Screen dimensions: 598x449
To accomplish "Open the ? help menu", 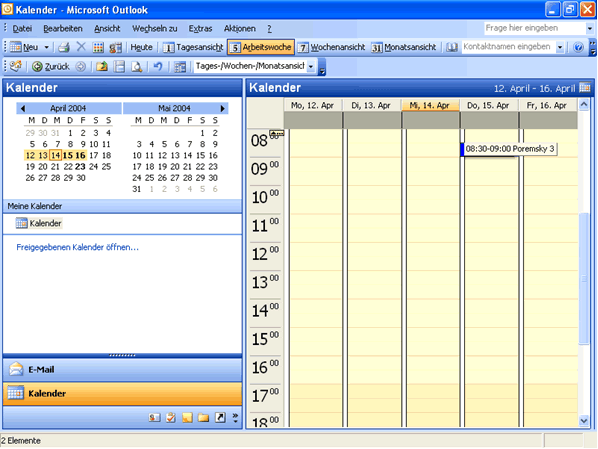I will (269, 29).
